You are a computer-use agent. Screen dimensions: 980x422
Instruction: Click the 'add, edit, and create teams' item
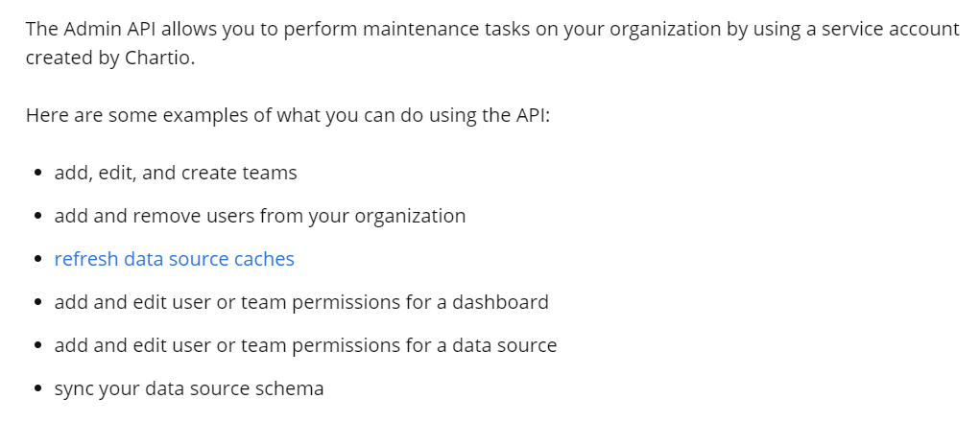[176, 173]
